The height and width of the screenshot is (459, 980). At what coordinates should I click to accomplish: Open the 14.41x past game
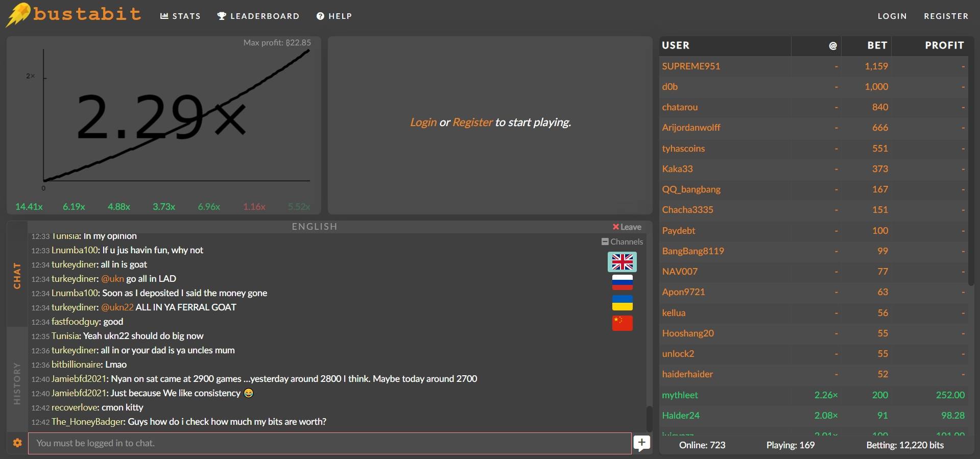pyautogui.click(x=29, y=207)
